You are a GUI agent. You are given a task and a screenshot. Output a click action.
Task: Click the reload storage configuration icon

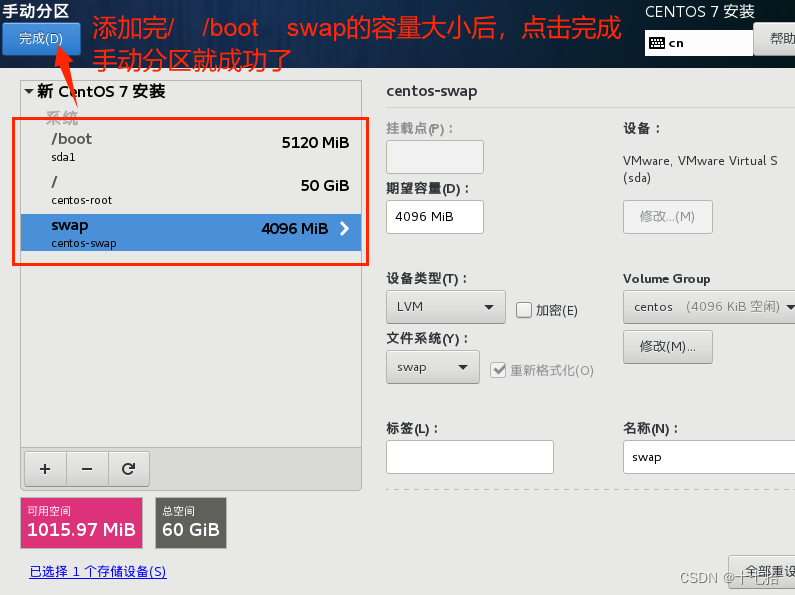(x=128, y=469)
